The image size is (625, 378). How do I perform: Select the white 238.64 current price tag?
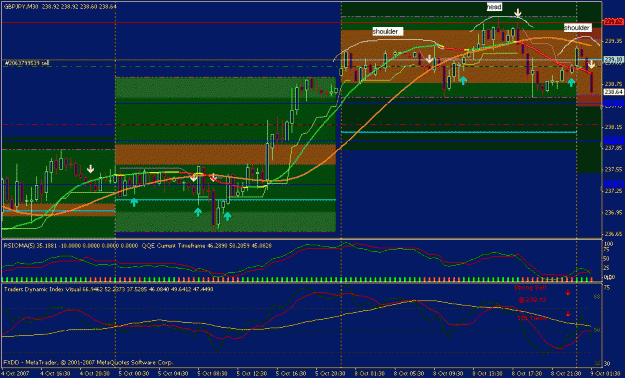(613, 92)
